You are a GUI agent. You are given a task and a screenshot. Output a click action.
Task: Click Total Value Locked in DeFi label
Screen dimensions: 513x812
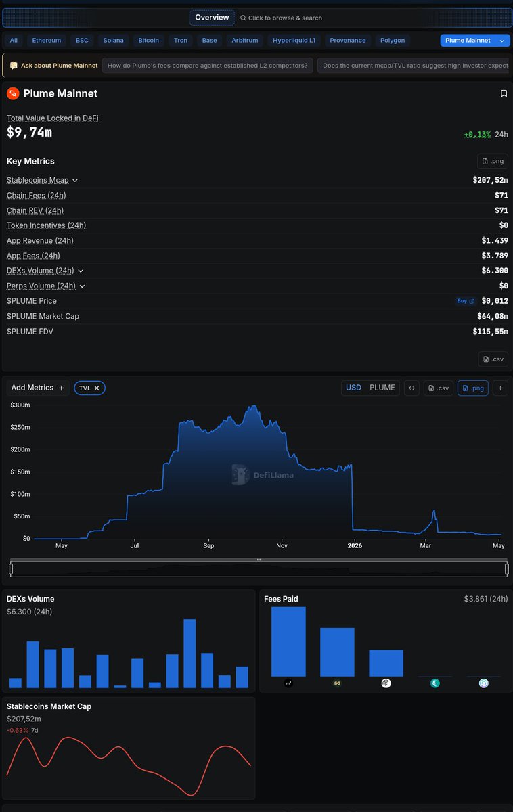tap(53, 118)
